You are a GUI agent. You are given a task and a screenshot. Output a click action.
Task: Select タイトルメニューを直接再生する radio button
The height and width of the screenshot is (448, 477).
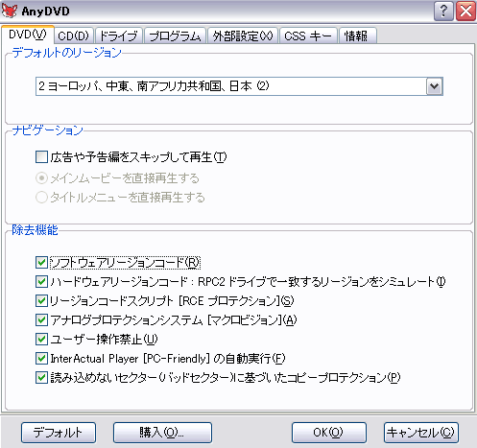[x=41, y=198]
